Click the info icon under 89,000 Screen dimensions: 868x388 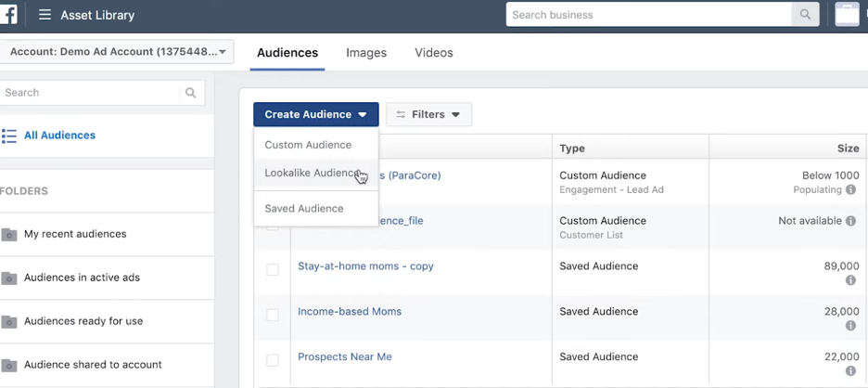click(850, 280)
